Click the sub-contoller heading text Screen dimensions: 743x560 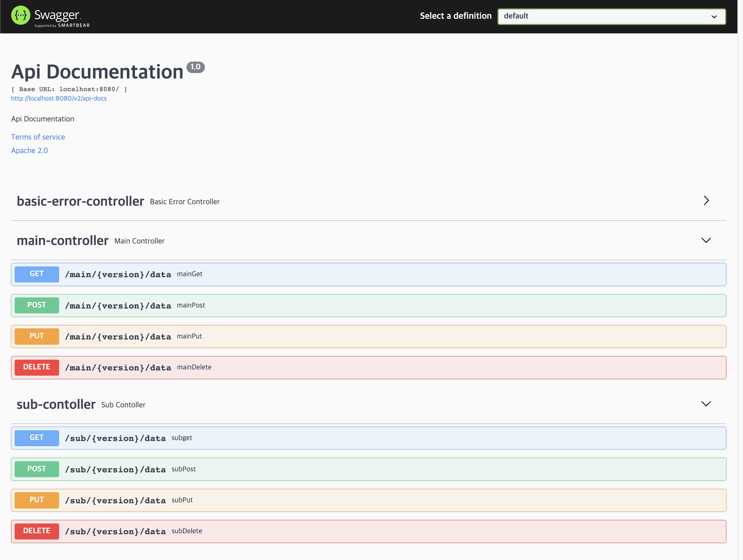[x=56, y=405]
